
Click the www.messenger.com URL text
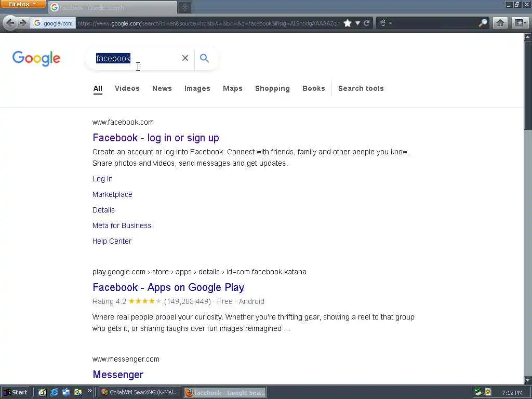[126, 359]
